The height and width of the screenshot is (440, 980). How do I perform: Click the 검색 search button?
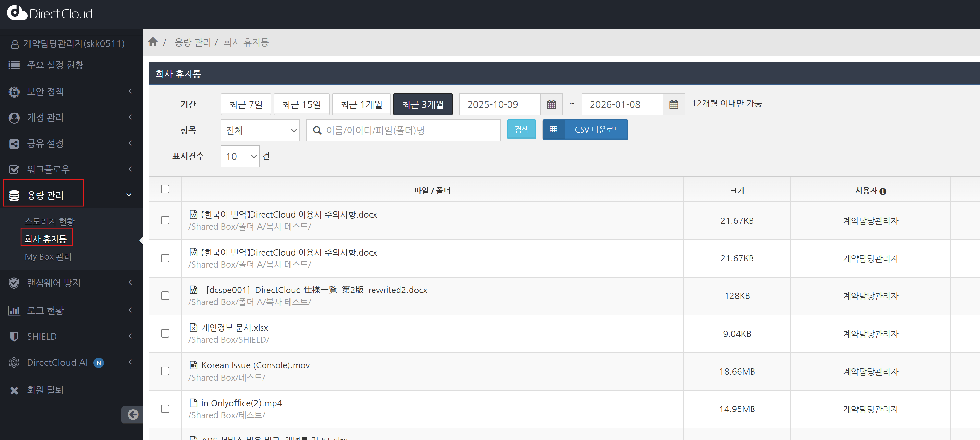[x=521, y=130]
